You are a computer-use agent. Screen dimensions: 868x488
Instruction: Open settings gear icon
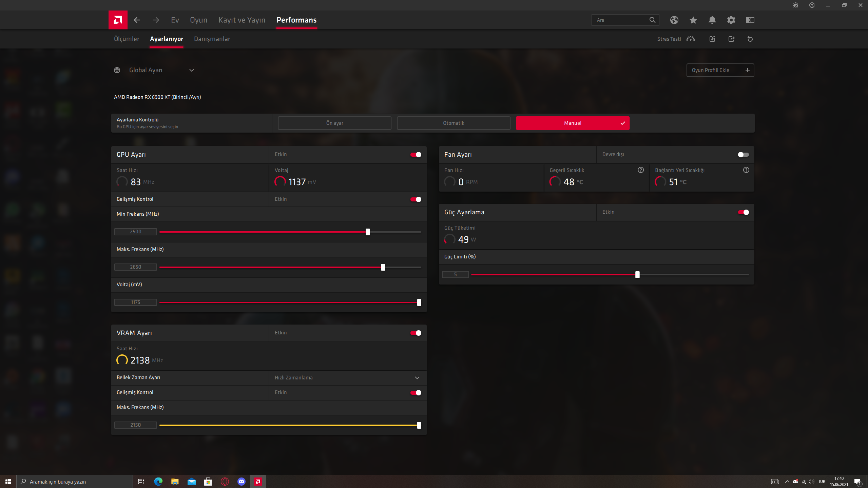click(731, 20)
